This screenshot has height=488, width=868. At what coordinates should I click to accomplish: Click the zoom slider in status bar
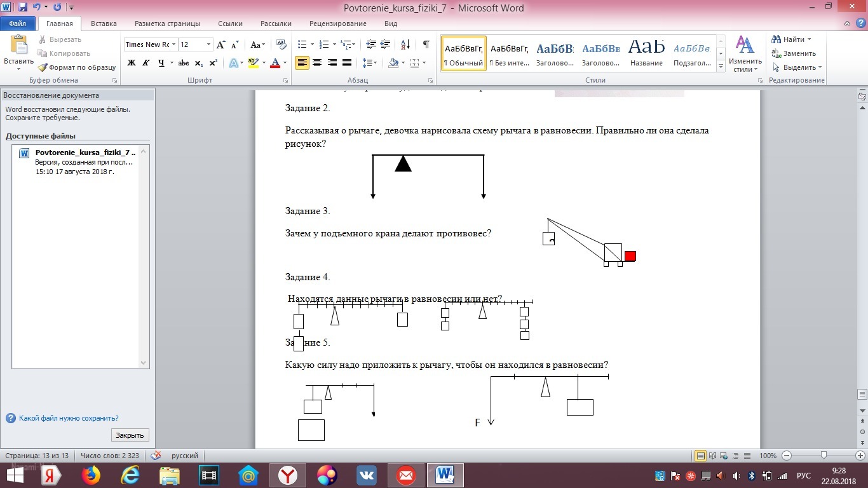(824, 456)
